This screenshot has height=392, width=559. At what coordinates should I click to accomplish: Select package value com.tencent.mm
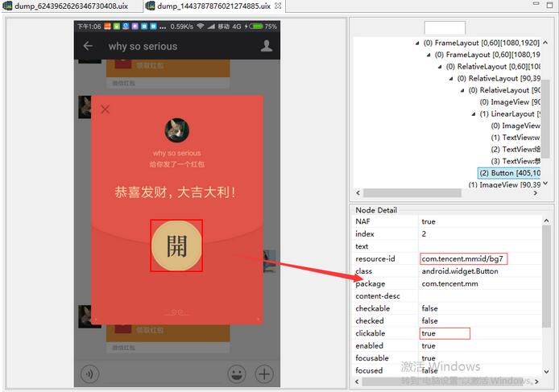[450, 283]
